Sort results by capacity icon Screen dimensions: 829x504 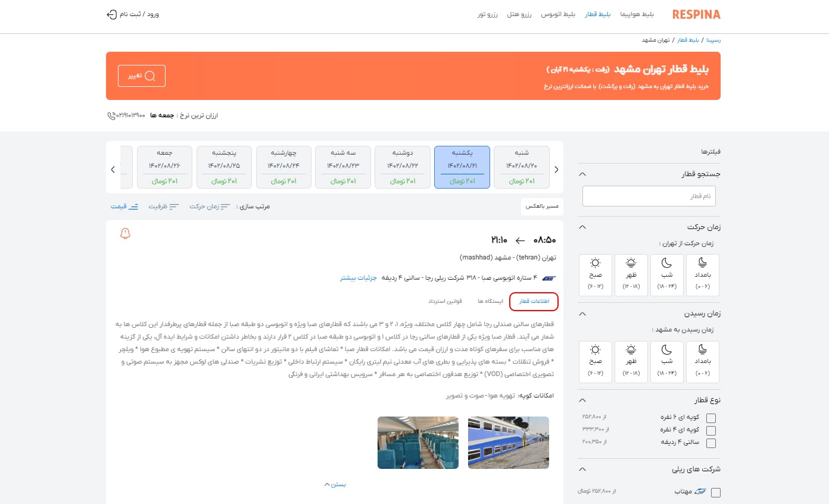pos(174,206)
